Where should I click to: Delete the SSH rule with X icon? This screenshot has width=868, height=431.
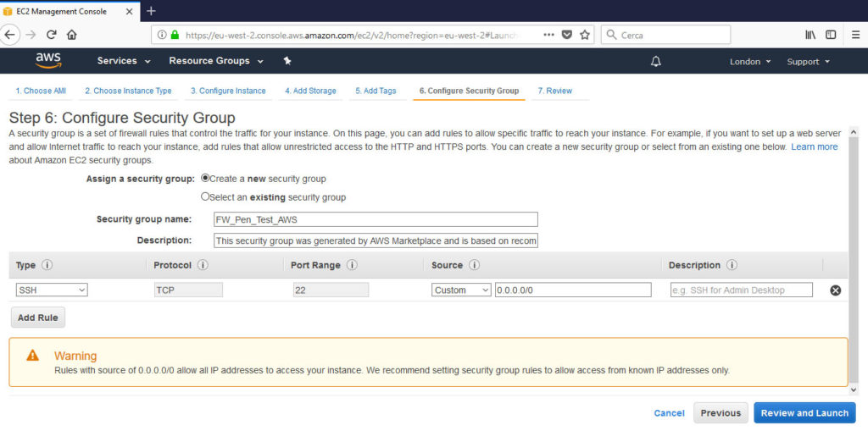[x=835, y=290]
